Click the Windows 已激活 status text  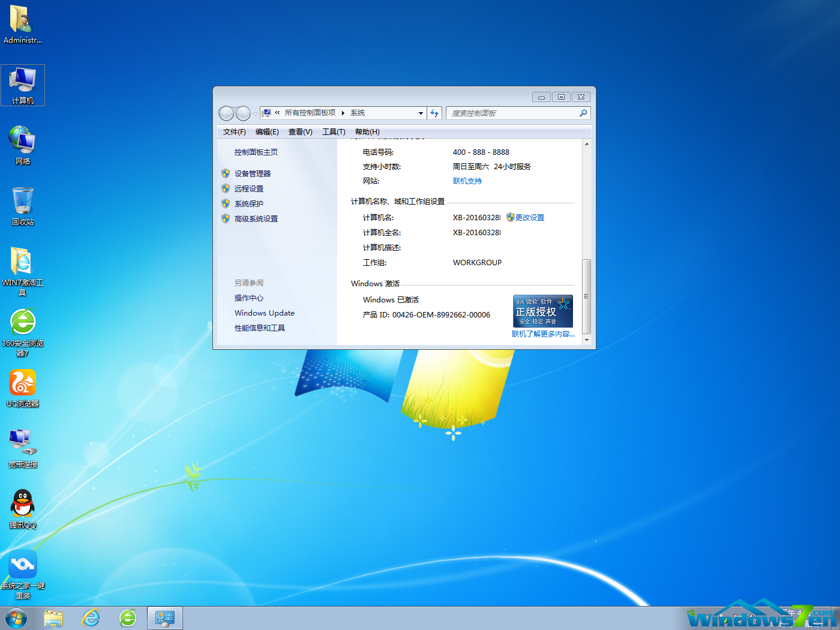click(x=391, y=300)
